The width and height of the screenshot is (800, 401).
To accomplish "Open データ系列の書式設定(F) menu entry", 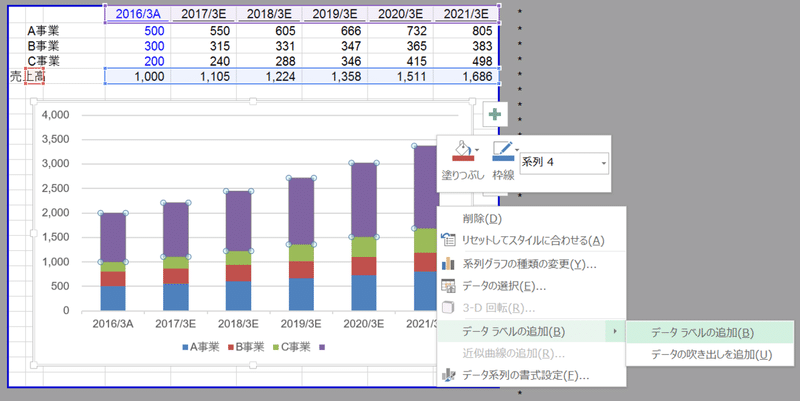I will [x=531, y=375].
